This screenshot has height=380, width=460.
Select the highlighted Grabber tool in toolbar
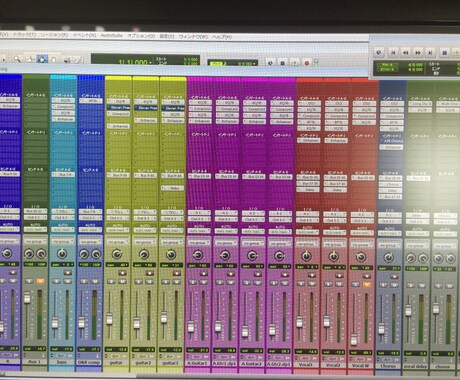click(42, 59)
